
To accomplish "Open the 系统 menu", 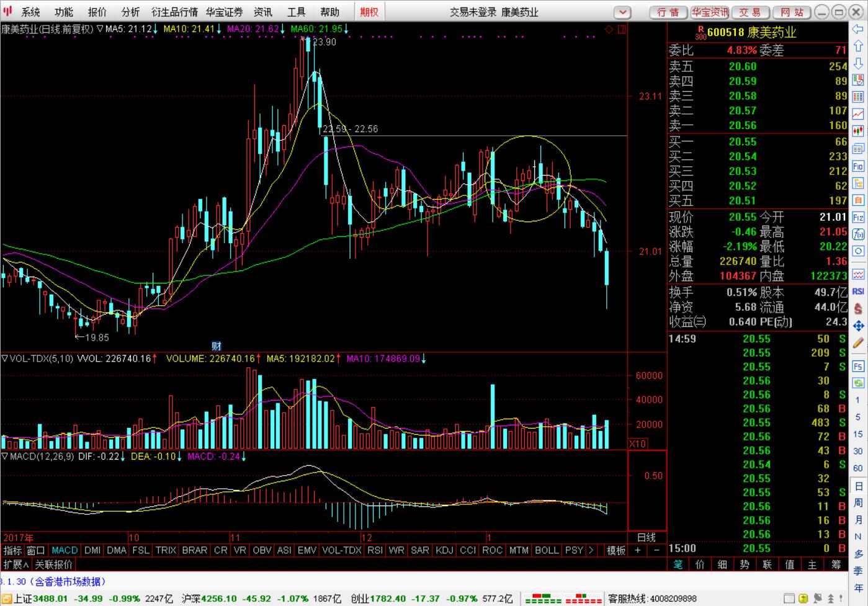I will (x=30, y=12).
